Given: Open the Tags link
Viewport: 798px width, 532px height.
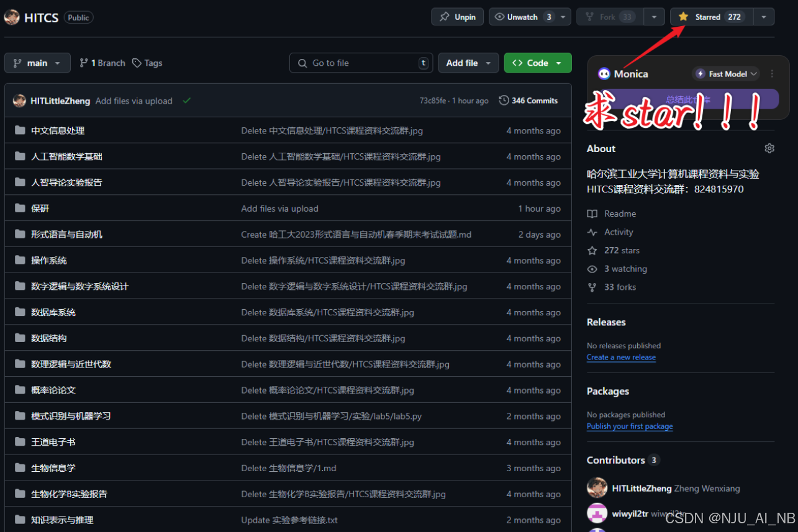Looking at the screenshot, I should [x=148, y=63].
